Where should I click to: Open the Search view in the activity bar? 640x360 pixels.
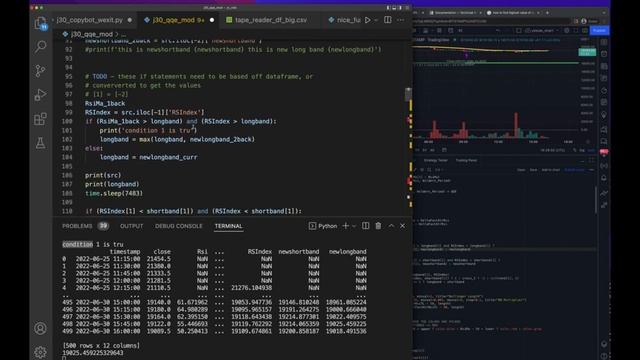(40, 47)
